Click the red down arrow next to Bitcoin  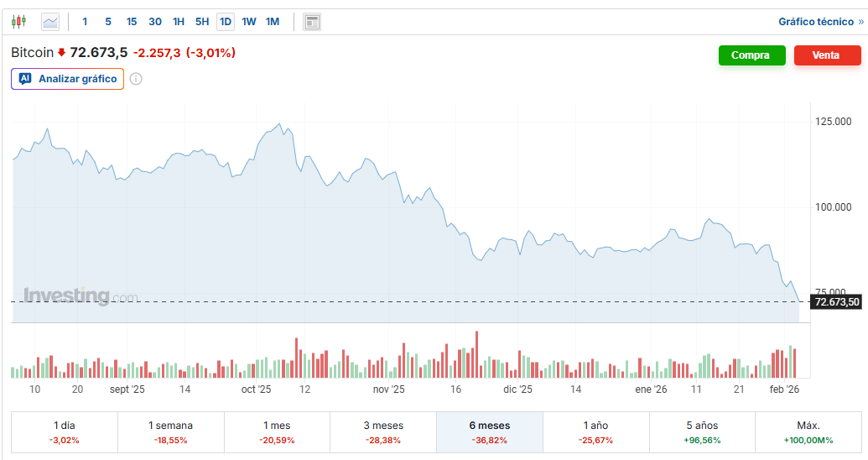[x=61, y=53]
